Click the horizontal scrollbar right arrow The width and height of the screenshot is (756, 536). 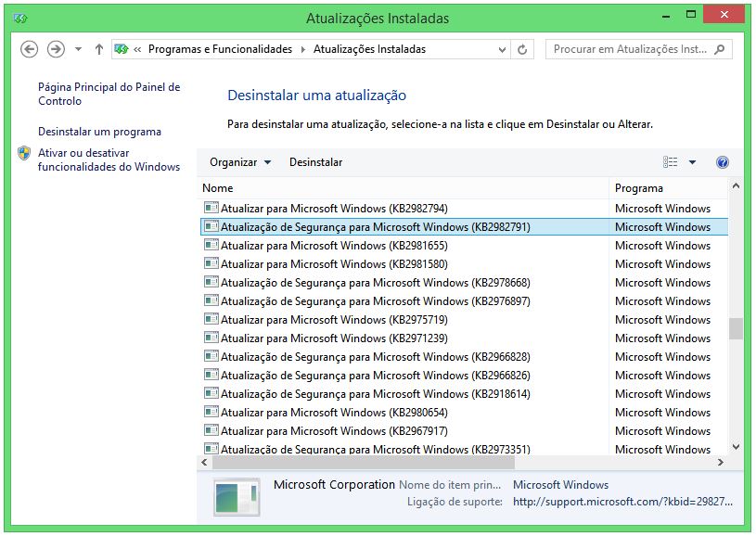click(721, 463)
